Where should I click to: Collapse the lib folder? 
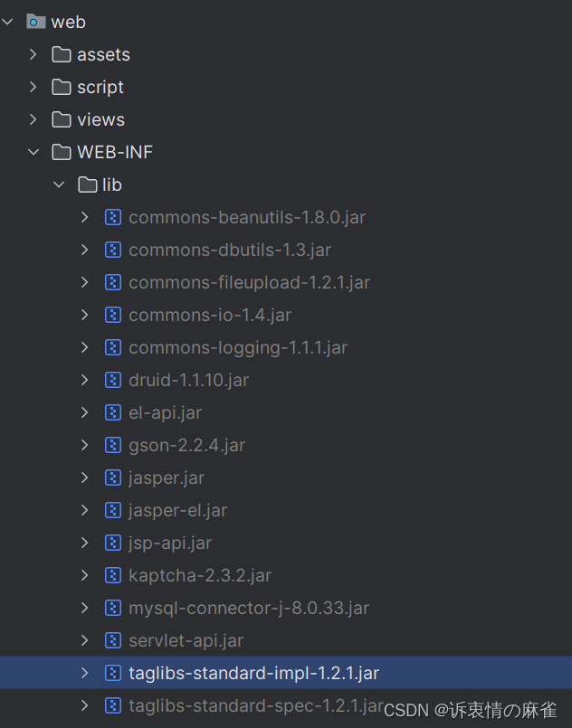click(59, 184)
